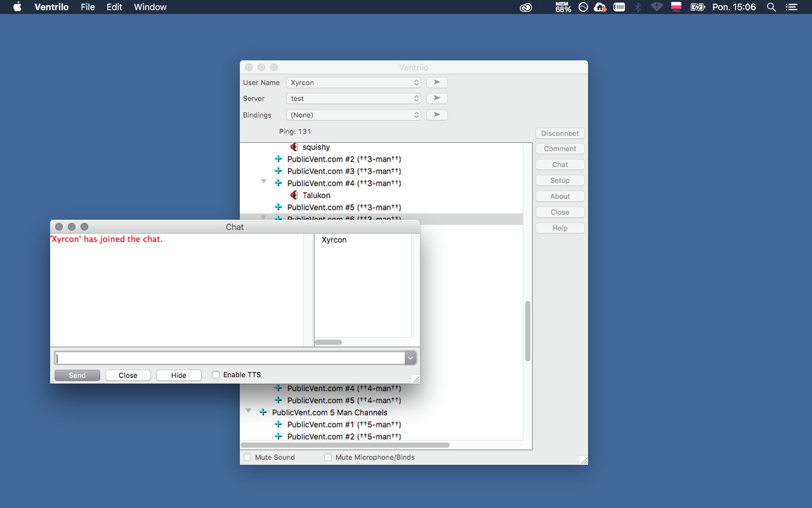Click Ping: 131 status text
This screenshot has width=812, height=508.
(x=295, y=131)
